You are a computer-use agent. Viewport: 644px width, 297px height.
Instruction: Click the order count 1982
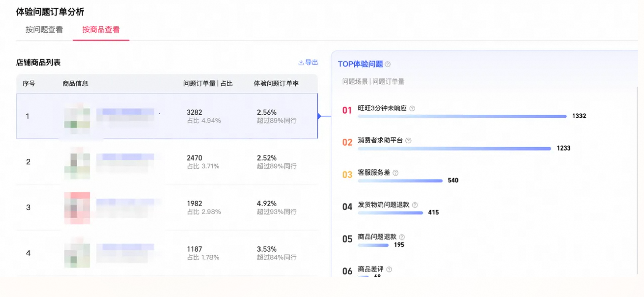pos(194,204)
